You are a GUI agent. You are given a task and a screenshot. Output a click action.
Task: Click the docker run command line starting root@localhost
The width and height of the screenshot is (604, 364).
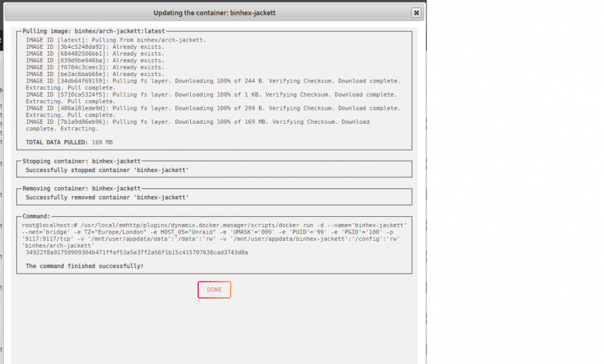click(214, 235)
